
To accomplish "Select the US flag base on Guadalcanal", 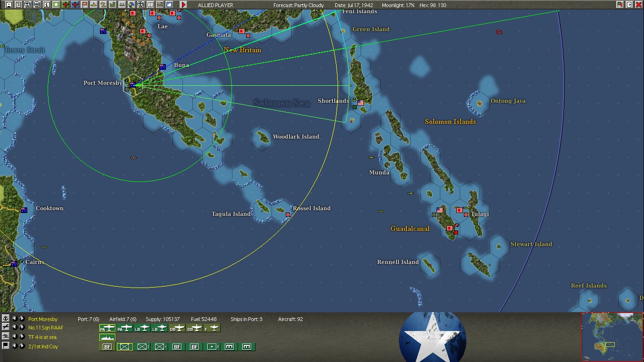I will click(x=440, y=210).
